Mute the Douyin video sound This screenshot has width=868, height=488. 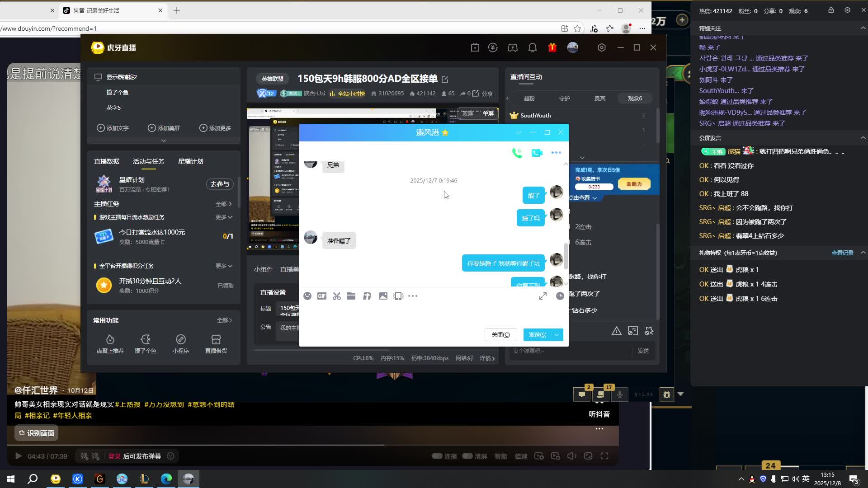(x=571, y=456)
